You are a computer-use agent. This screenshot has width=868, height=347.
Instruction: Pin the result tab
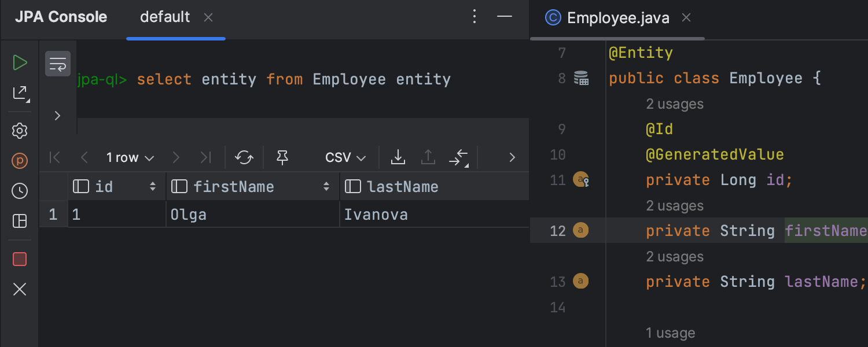tap(282, 157)
